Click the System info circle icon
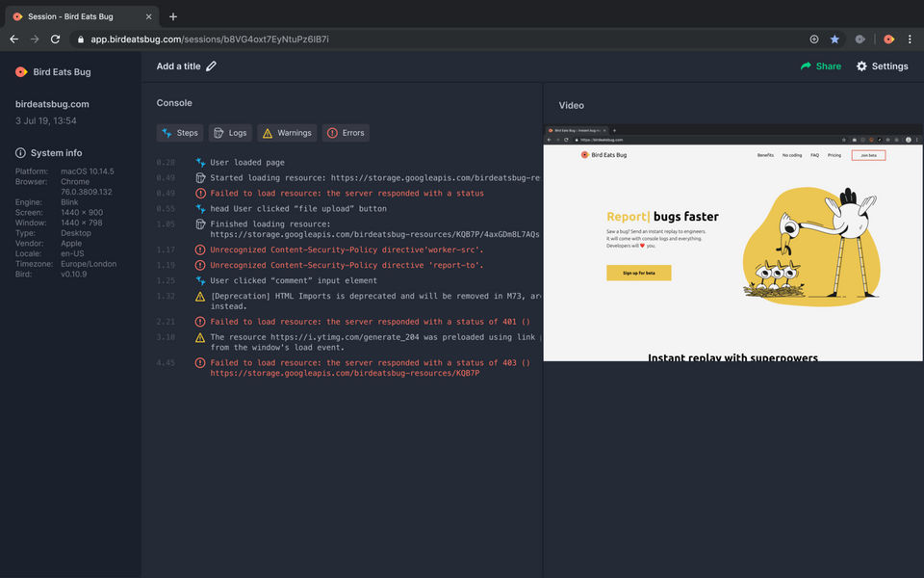 [x=21, y=153]
